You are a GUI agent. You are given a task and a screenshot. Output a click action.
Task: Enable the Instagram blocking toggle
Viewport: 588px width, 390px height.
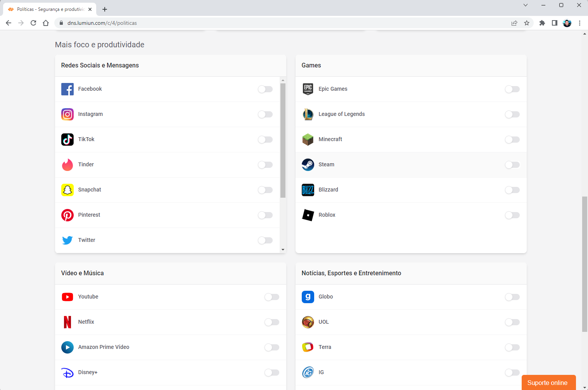(x=265, y=114)
